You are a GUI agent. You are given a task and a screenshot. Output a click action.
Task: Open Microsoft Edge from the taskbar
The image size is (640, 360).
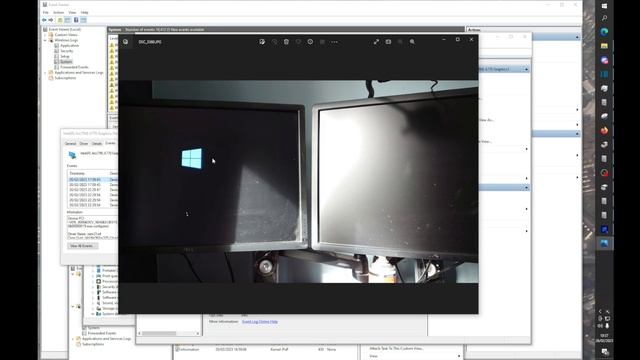(x=604, y=32)
